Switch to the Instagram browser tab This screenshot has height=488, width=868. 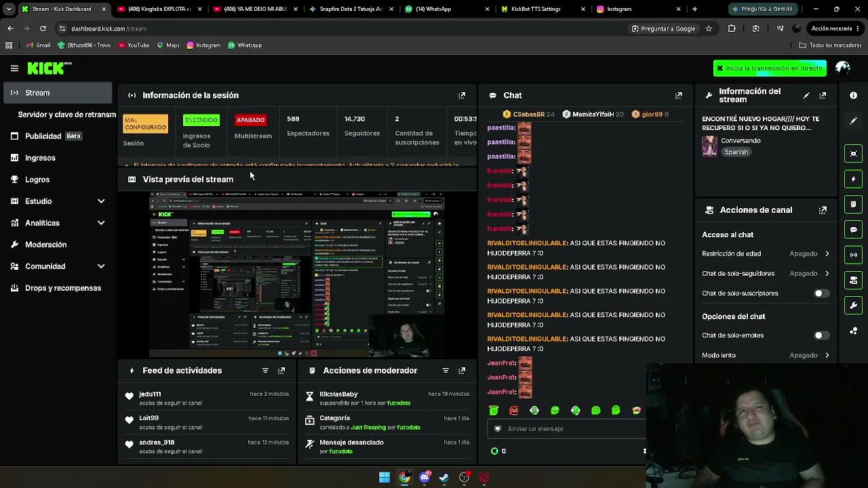[638, 9]
